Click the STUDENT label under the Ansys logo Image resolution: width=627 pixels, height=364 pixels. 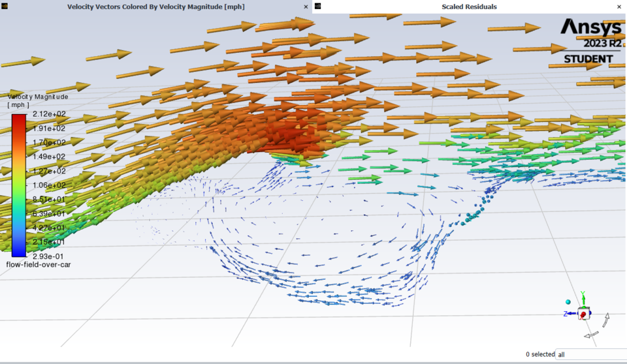[x=588, y=59]
